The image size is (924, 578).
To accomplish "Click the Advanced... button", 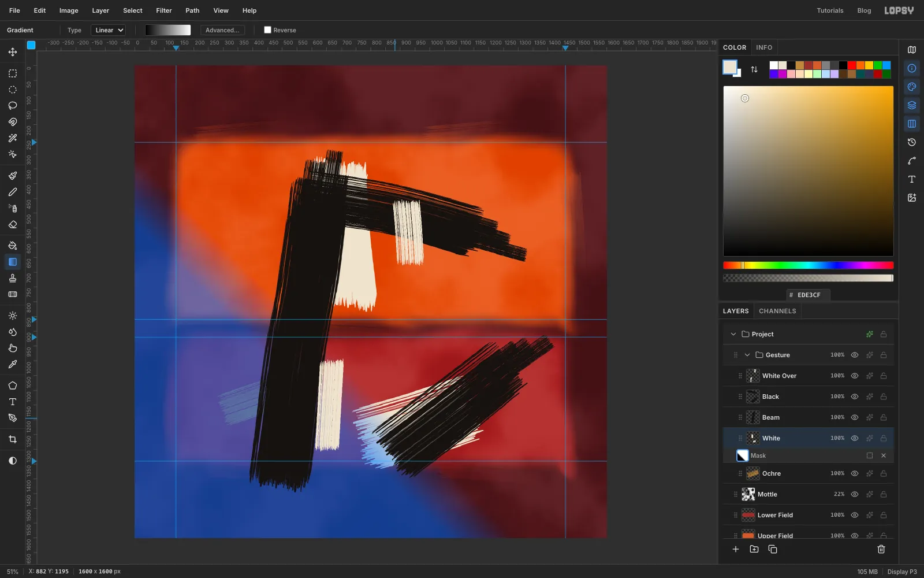I will (x=222, y=30).
